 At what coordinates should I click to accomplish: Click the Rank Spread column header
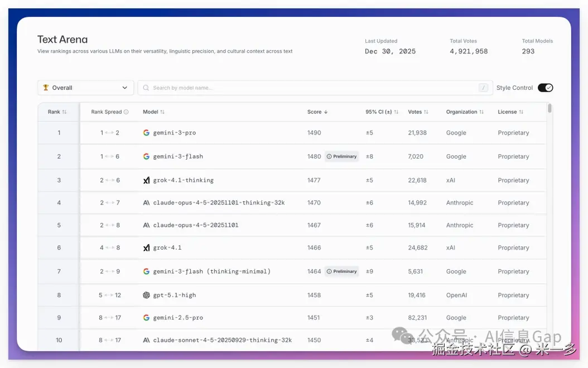(107, 112)
